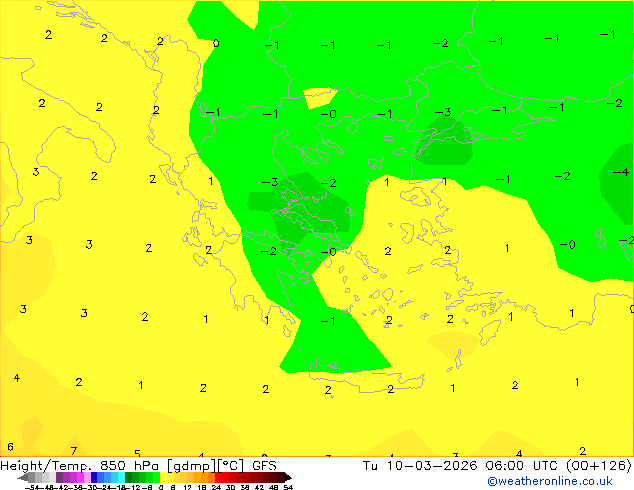Click the '(00+126)' forecast offset text
Viewport: 634px width, 490px height.
(598, 466)
